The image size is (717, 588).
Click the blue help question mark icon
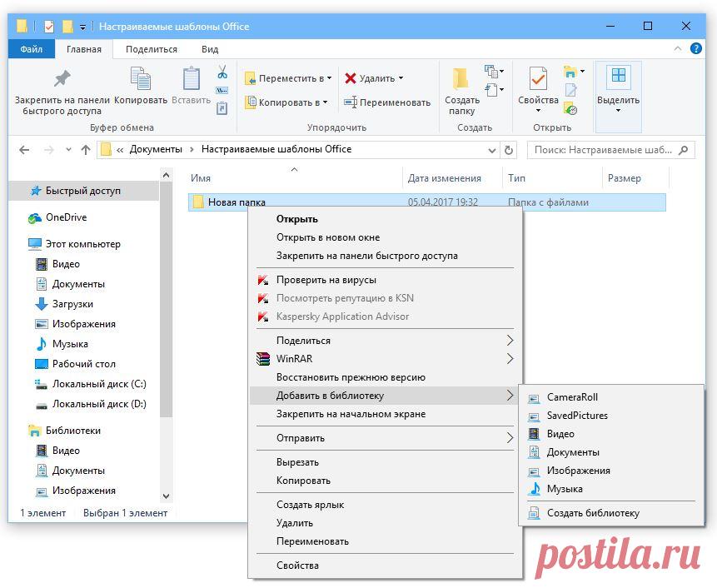click(x=695, y=48)
